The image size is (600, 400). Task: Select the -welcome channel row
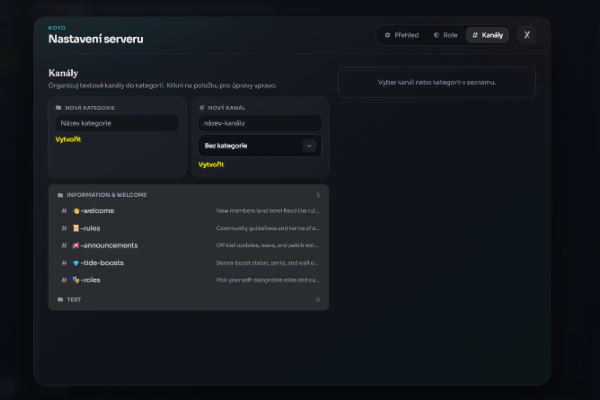[189, 211]
